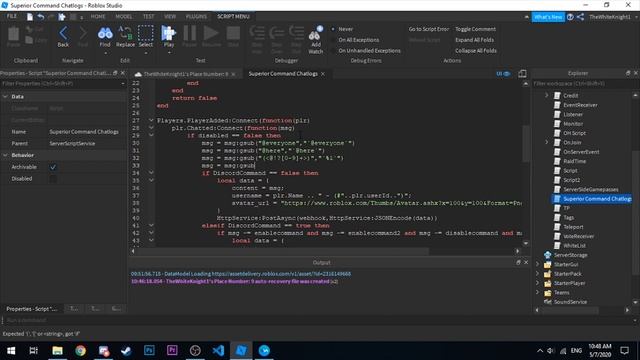
Task: Expand the StarterGui node
Action: pyautogui.click(x=538, y=264)
